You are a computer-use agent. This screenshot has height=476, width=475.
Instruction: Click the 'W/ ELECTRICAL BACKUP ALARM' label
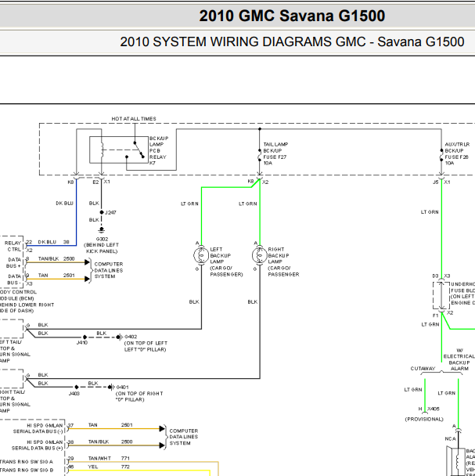459,359
